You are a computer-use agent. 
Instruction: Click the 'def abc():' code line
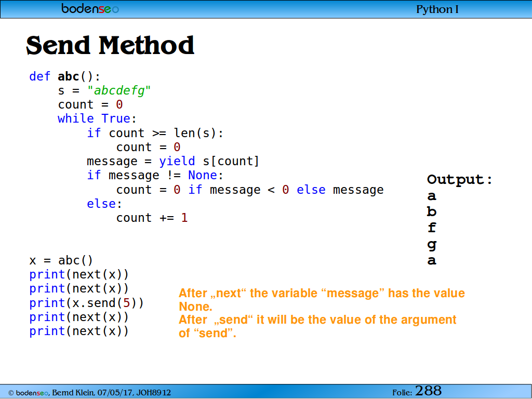64,76
